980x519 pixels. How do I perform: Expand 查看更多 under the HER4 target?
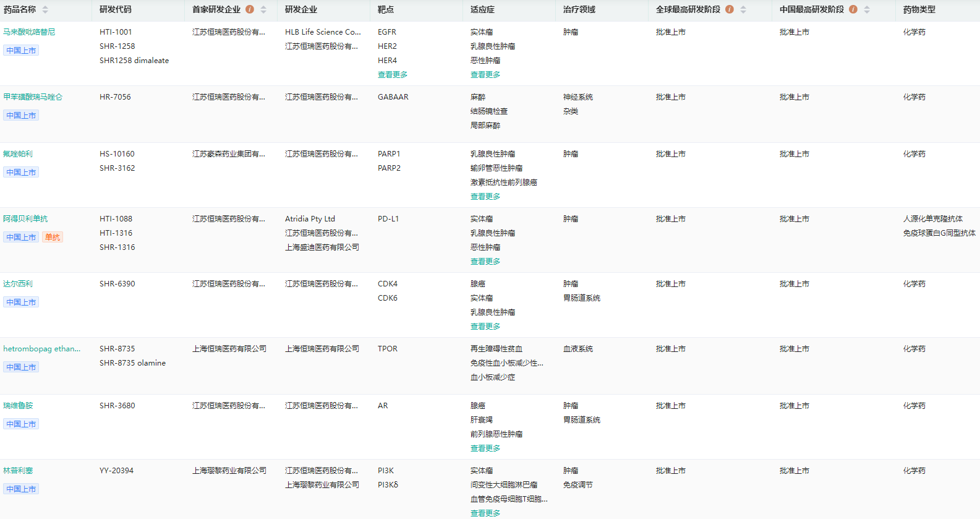(x=393, y=75)
